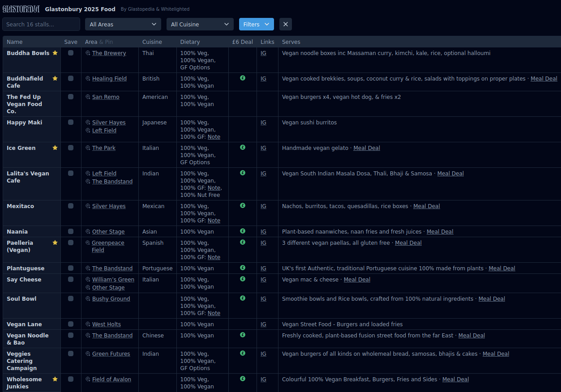Click the map pin icon beside The Brewery

point(88,53)
